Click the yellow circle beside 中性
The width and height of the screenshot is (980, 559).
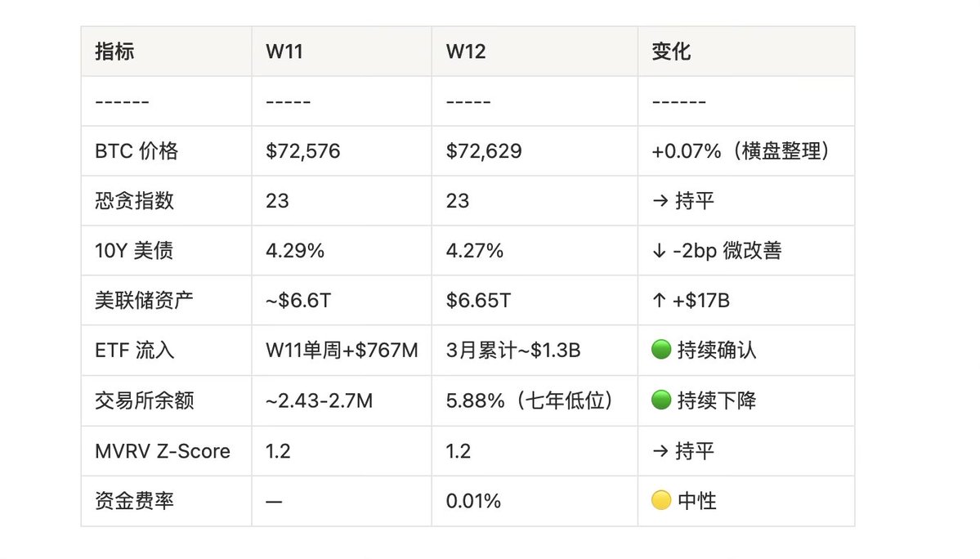pos(660,500)
